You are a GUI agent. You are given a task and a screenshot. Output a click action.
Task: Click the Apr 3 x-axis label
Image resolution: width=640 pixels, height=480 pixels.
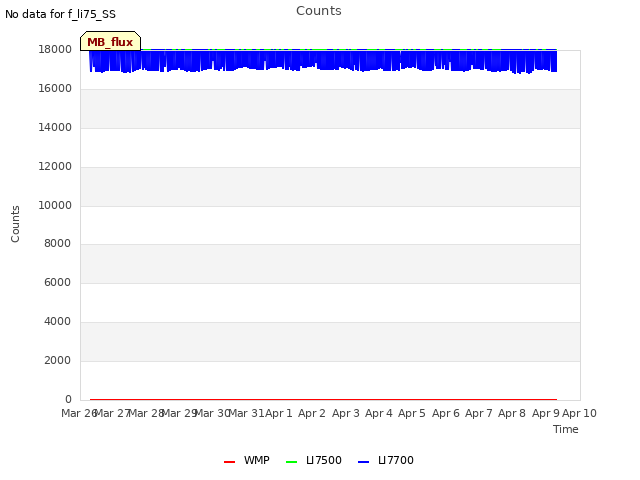346,413
